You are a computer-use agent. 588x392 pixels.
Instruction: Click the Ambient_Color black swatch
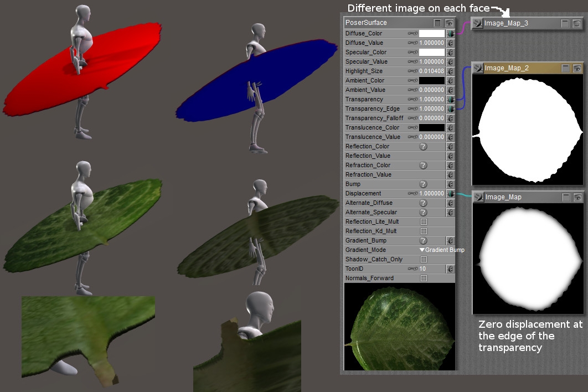coord(432,81)
